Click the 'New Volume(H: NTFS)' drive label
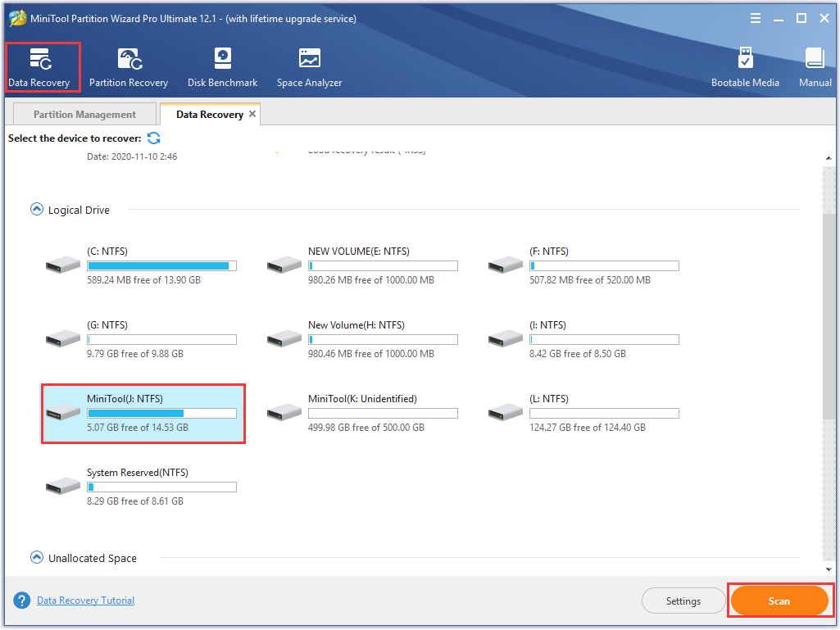The width and height of the screenshot is (840, 630). [356, 324]
